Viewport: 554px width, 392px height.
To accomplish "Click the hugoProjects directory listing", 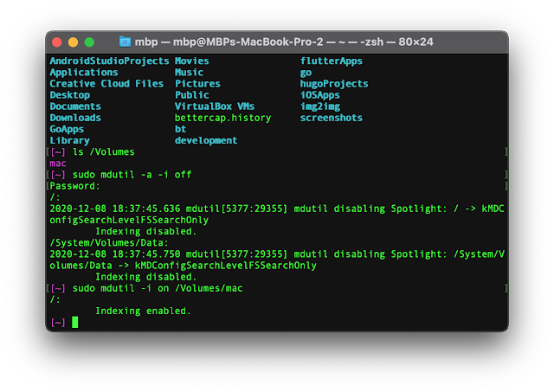I will [x=333, y=84].
